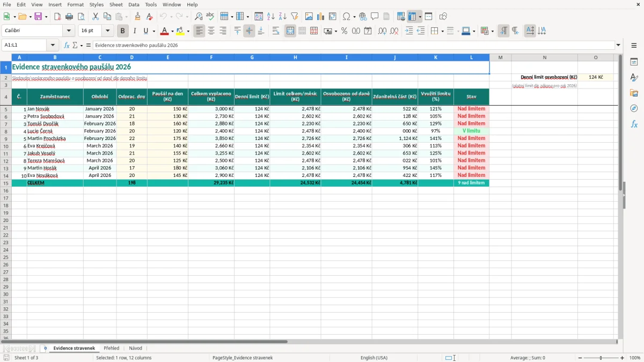Clear direct formatting icon

click(150, 17)
